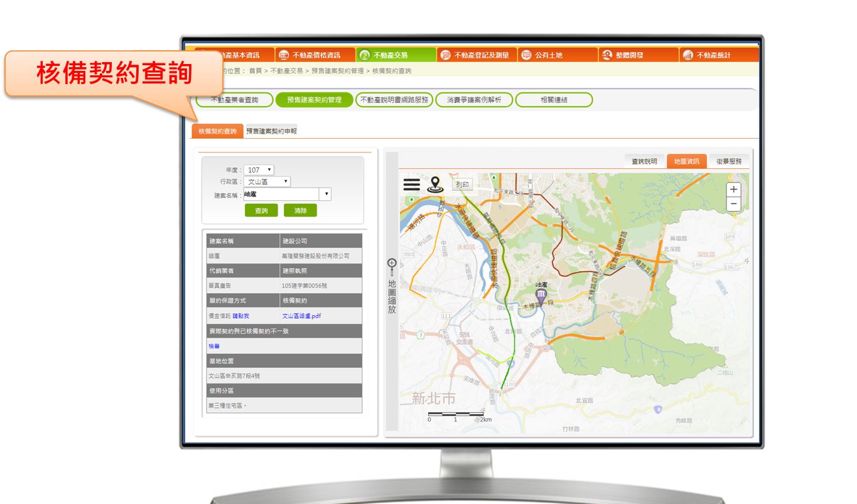The width and height of the screenshot is (857, 504).
Task: Open the 建案名稱 combo box arrow
Action: click(x=325, y=195)
